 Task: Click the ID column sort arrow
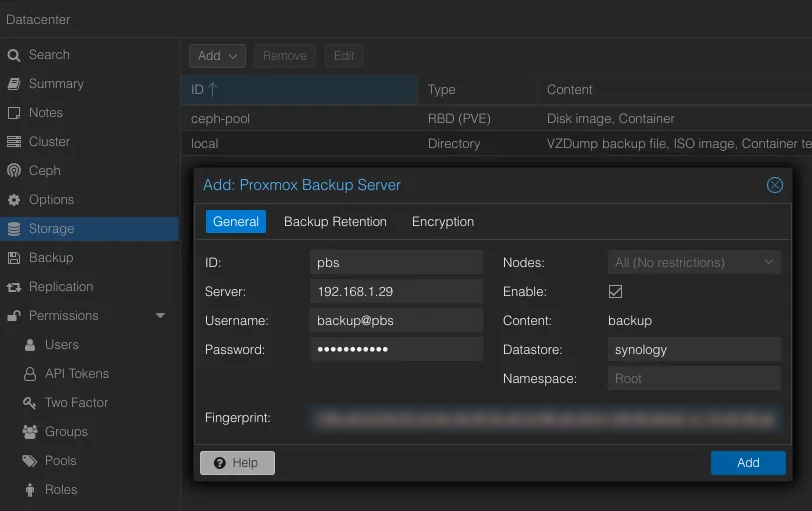(x=212, y=90)
